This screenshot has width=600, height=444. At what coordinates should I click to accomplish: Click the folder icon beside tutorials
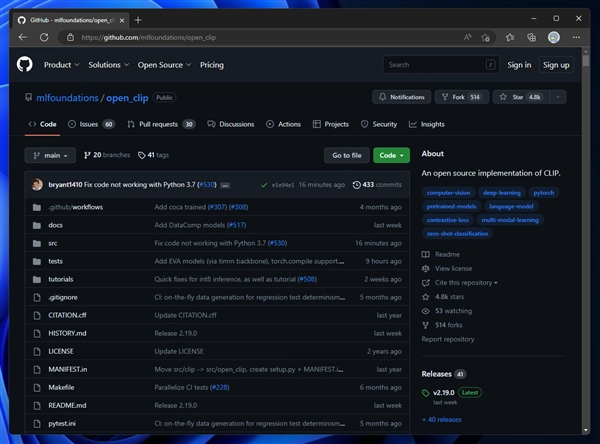coord(37,279)
